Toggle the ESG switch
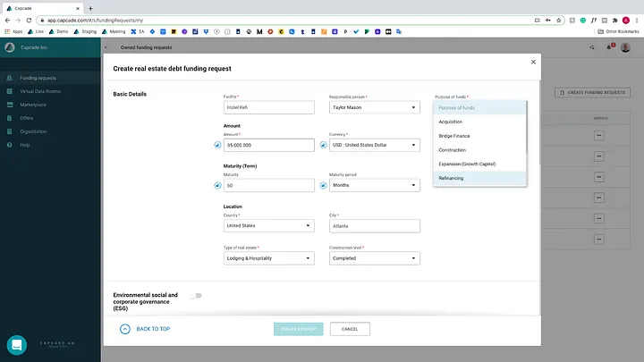This screenshot has height=362, width=644. tap(196, 296)
